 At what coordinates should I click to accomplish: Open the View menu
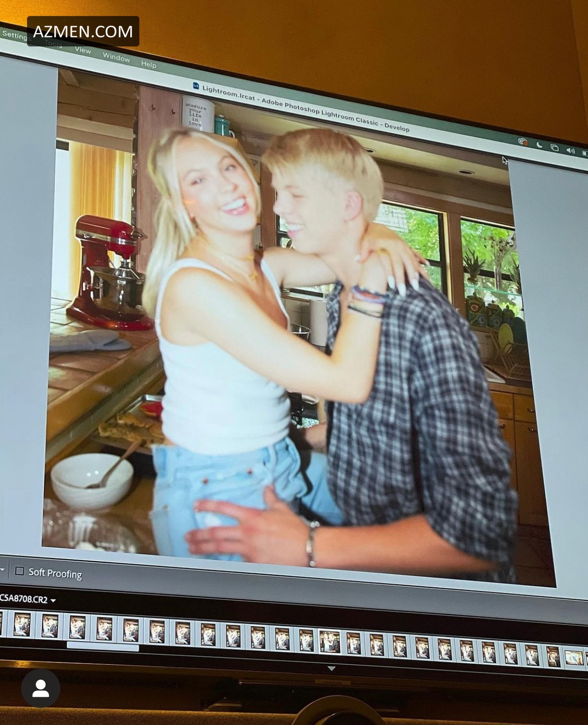coord(83,50)
